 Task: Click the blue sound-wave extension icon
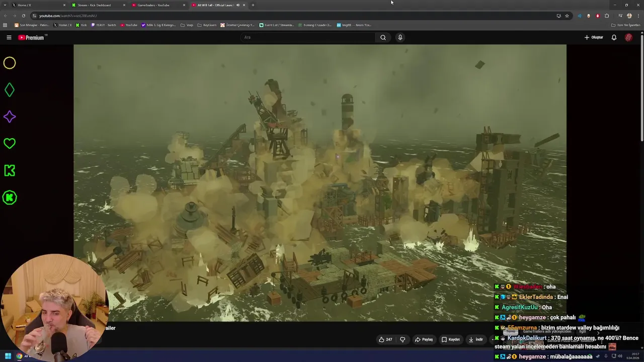580,16
